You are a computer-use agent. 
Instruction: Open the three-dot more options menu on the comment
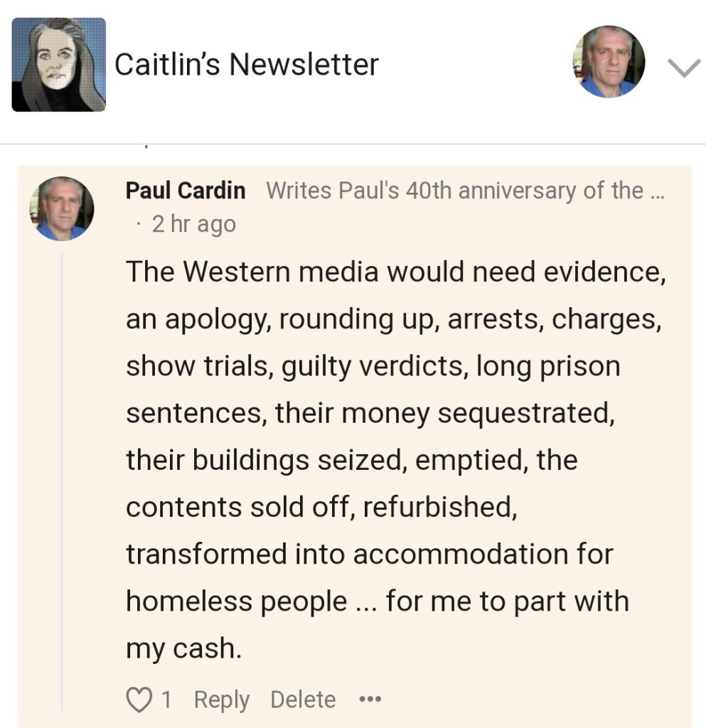pos(370,700)
